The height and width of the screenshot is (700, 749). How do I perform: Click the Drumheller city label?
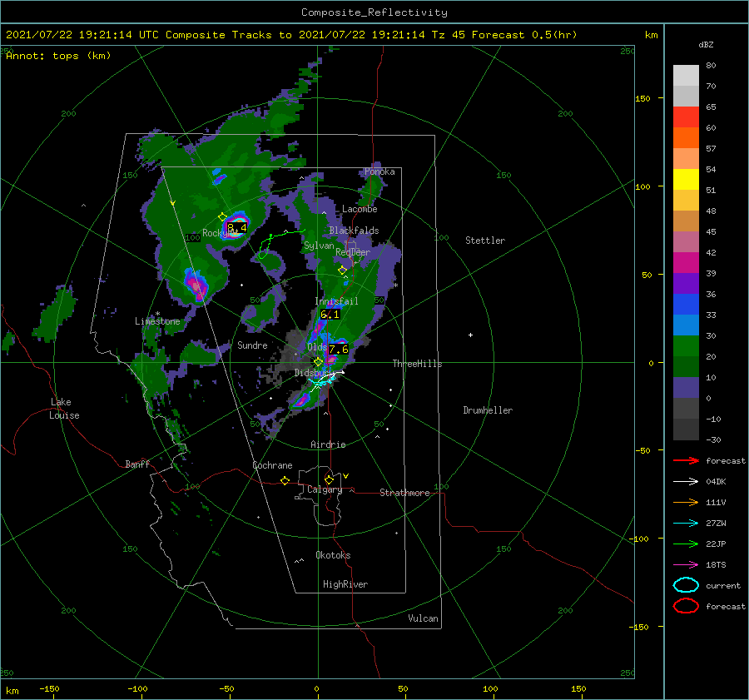(x=488, y=410)
